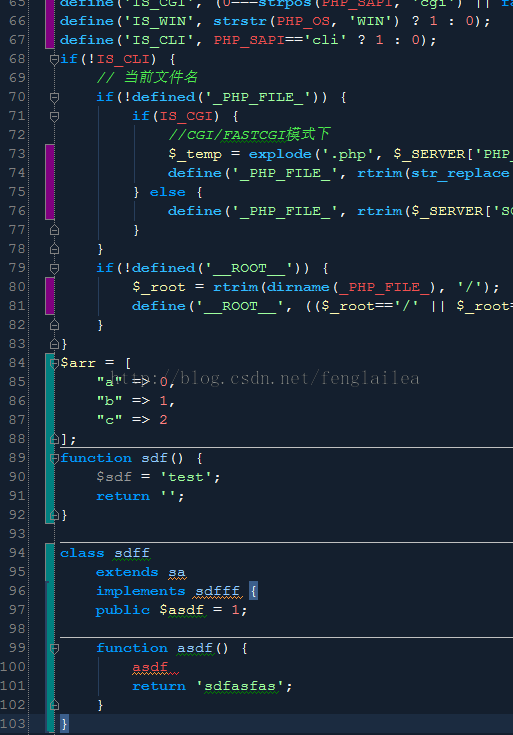Click fold end marker on line 83

[54, 344]
